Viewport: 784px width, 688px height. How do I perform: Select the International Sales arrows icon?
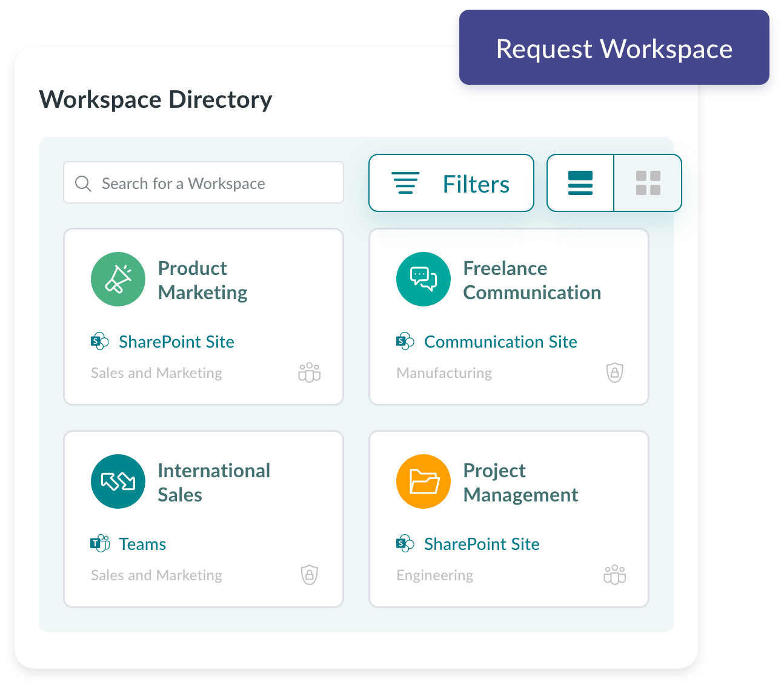click(x=118, y=481)
